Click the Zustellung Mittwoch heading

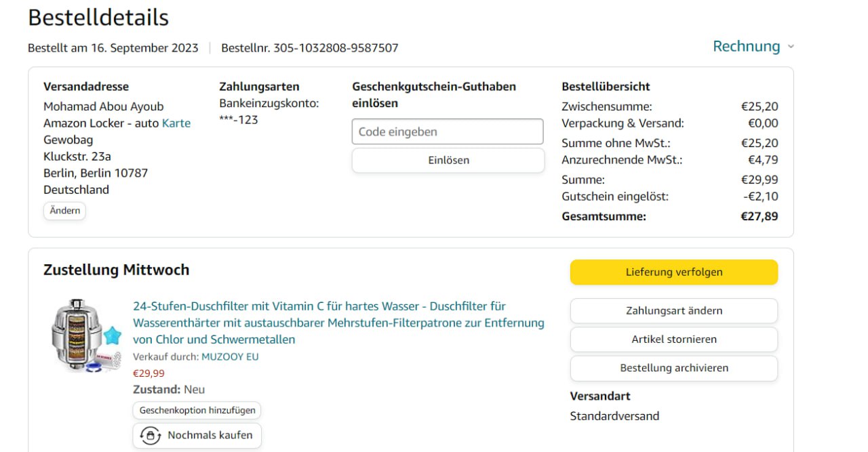click(x=116, y=270)
